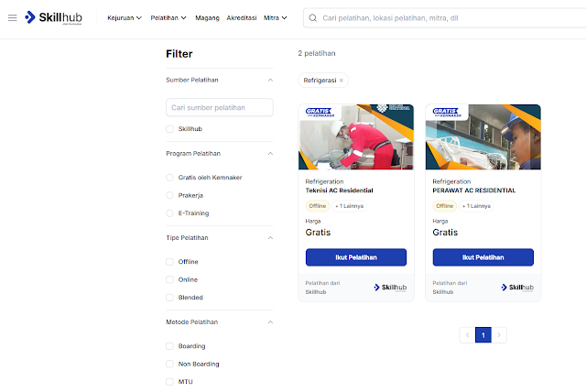Image resolution: width=586 pixels, height=392 pixels.
Task: Collapse the Sumber Pelatihan section
Action: (x=270, y=80)
